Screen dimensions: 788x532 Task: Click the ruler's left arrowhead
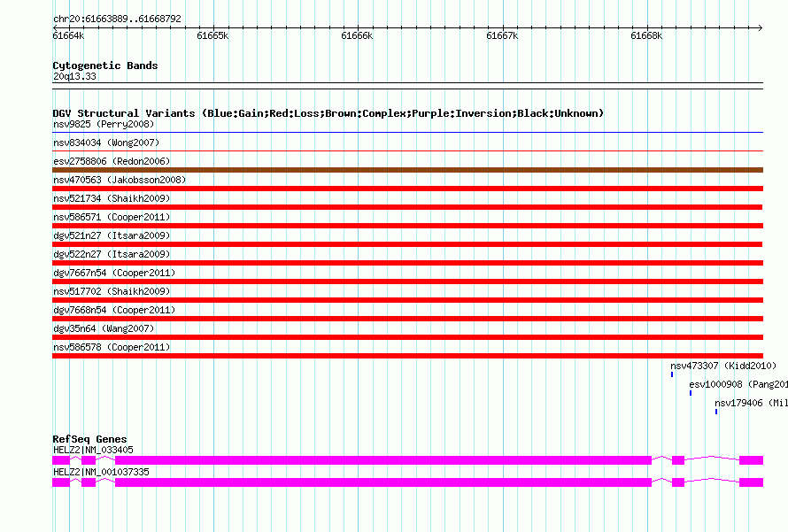[x=55, y=27]
